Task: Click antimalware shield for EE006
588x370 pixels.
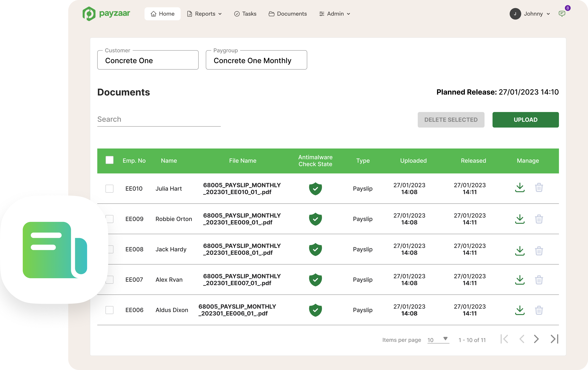Action: pyautogui.click(x=315, y=310)
